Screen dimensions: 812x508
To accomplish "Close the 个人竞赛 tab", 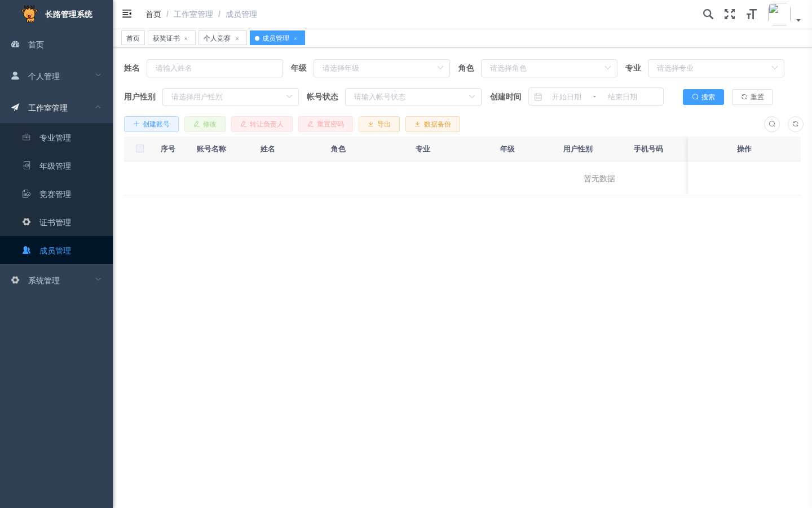I will click(x=237, y=38).
